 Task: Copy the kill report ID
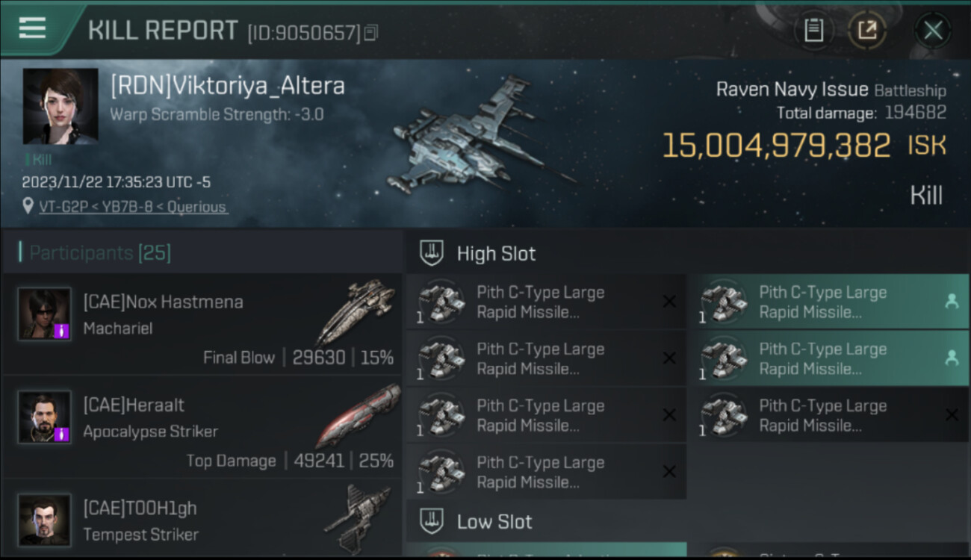click(371, 32)
